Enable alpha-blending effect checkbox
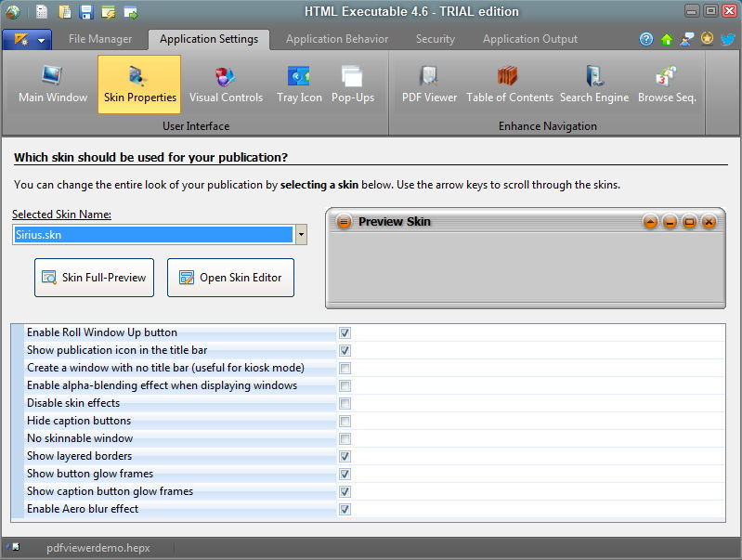This screenshot has height=560, width=742. 345,385
